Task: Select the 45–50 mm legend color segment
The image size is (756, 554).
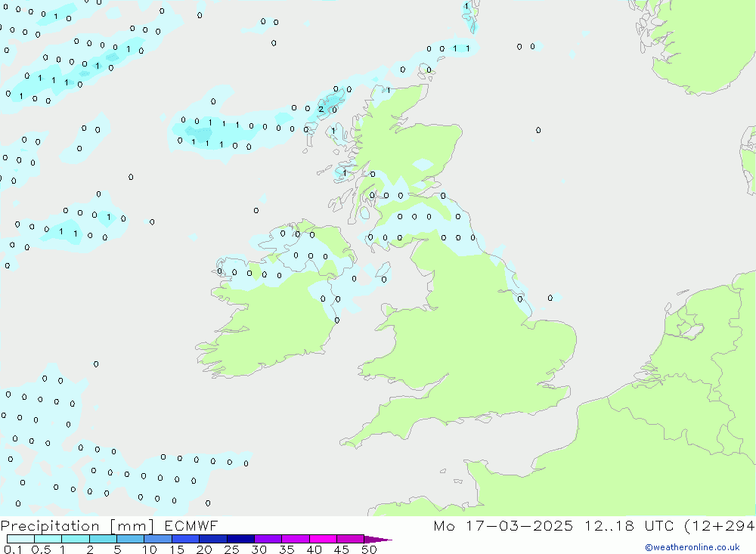Action: pyautogui.click(x=350, y=539)
